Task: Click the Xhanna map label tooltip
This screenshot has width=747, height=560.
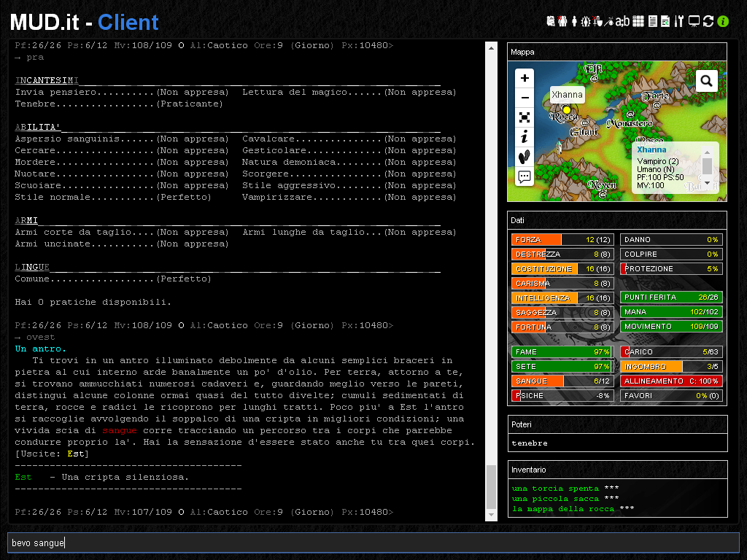Action: click(567, 94)
